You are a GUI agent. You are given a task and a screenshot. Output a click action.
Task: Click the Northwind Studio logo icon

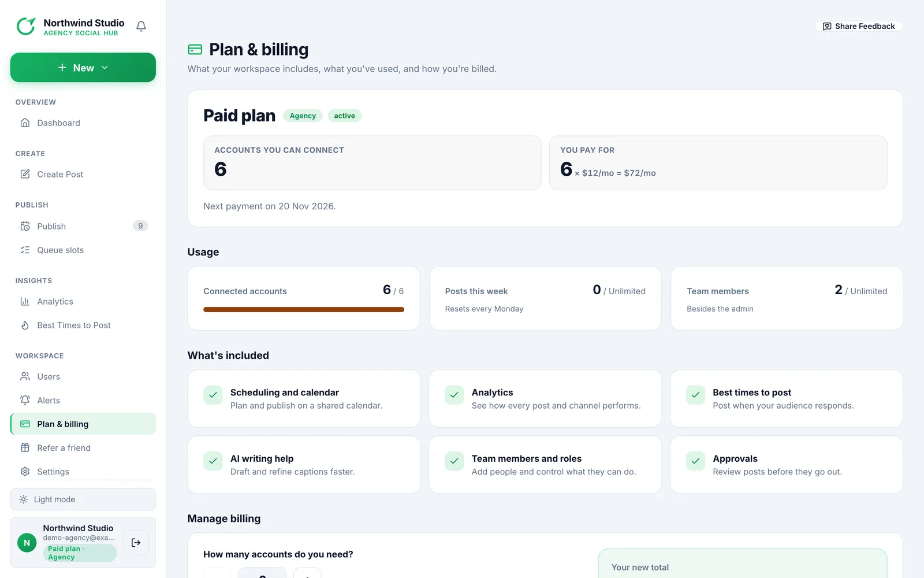pyautogui.click(x=26, y=26)
